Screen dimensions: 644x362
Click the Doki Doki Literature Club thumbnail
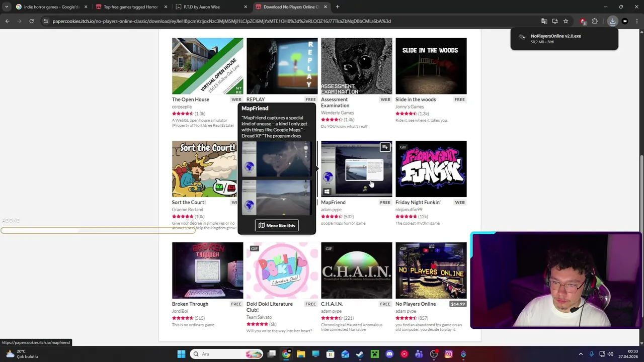(282, 270)
